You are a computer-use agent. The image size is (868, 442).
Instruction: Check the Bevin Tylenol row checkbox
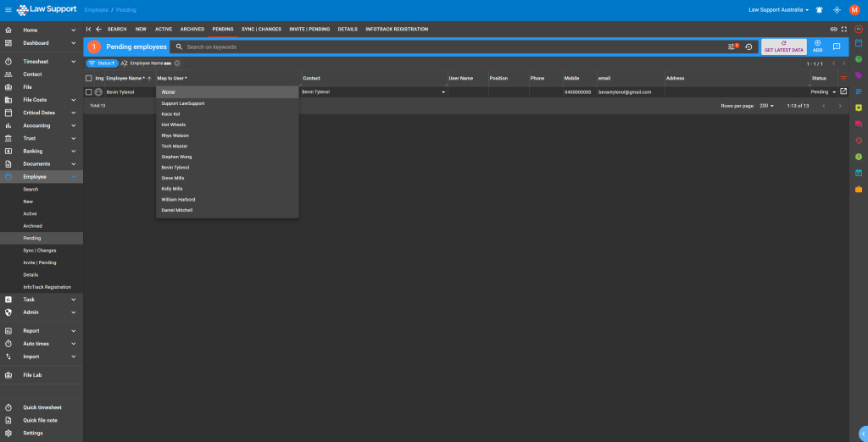click(x=89, y=91)
